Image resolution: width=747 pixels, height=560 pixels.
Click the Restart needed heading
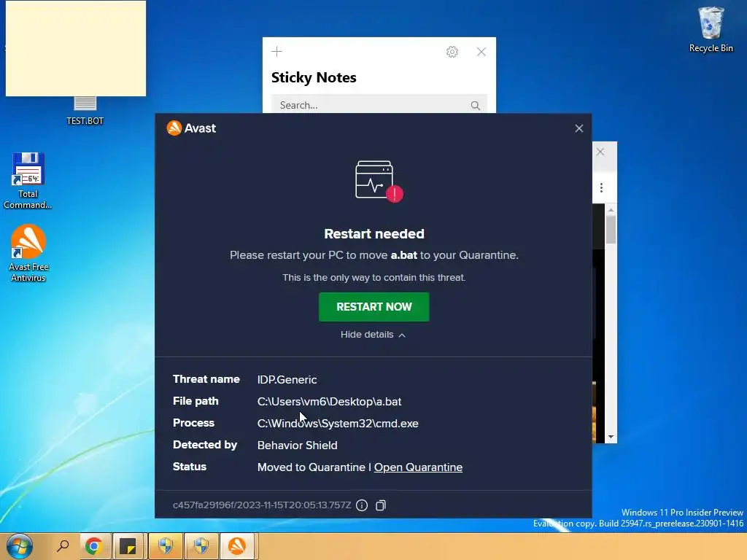point(374,234)
